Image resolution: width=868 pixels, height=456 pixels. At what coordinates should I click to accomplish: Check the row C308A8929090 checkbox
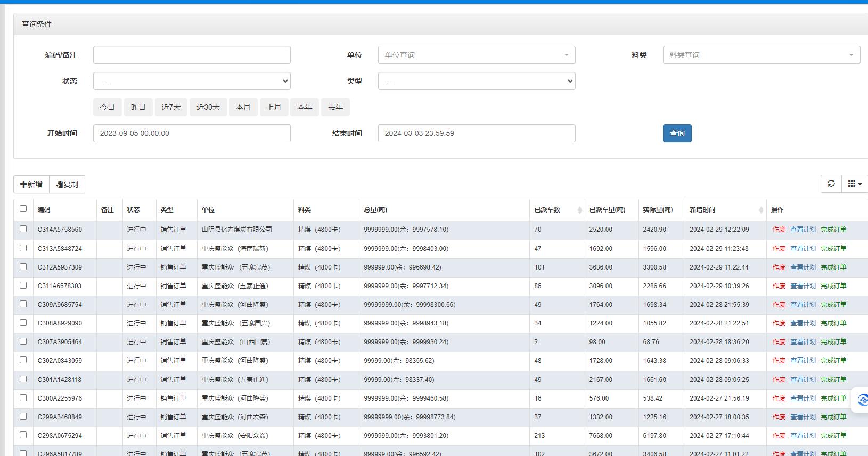coord(23,322)
